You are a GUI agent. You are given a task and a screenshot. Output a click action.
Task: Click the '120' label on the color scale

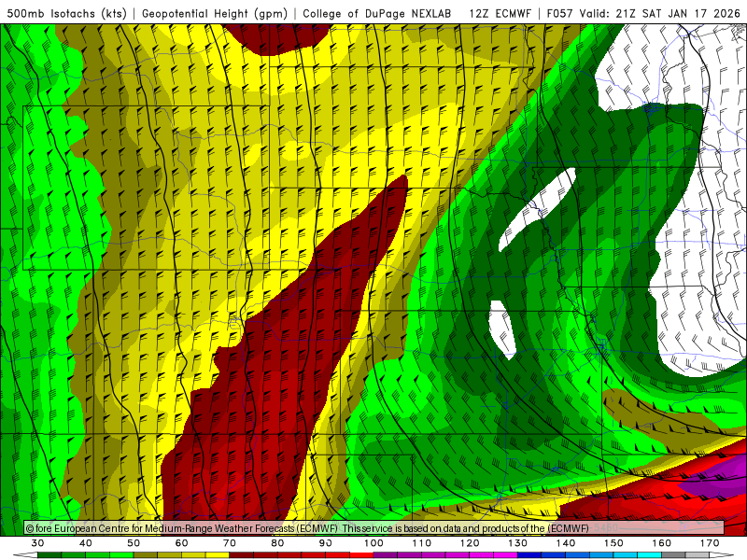pos(470,543)
